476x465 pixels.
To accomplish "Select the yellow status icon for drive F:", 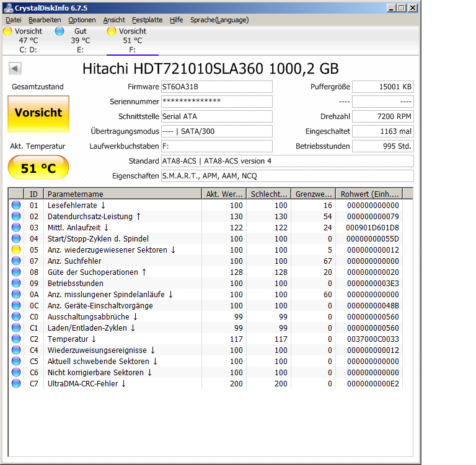I will (x=112, y=31).
